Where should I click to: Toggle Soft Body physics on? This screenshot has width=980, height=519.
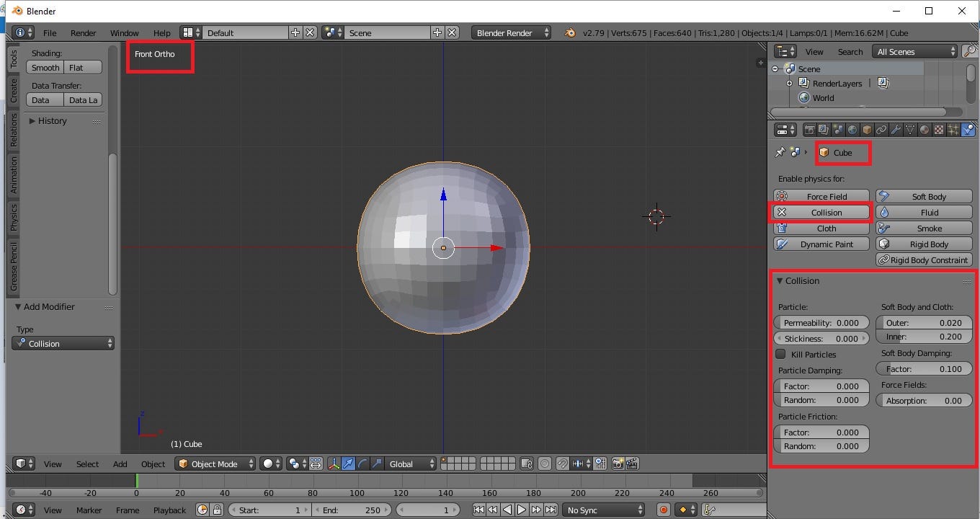[x=924, y=196]
